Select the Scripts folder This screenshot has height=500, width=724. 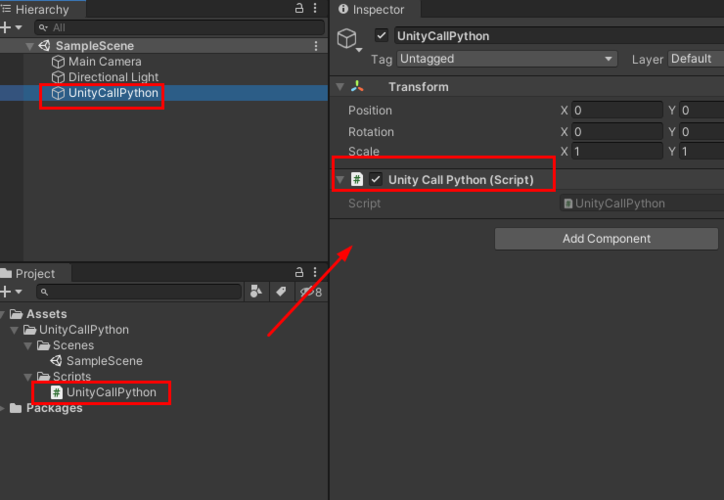click(72, 376)
